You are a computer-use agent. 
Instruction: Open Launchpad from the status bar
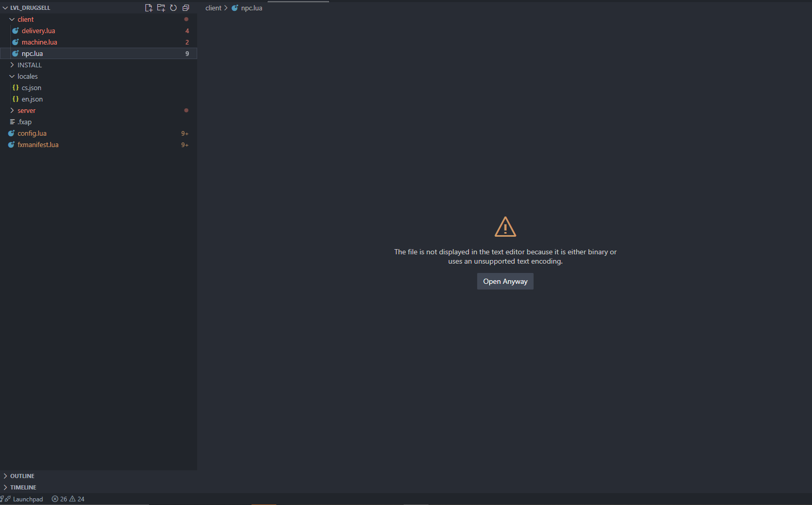click(x=24, y=499)
